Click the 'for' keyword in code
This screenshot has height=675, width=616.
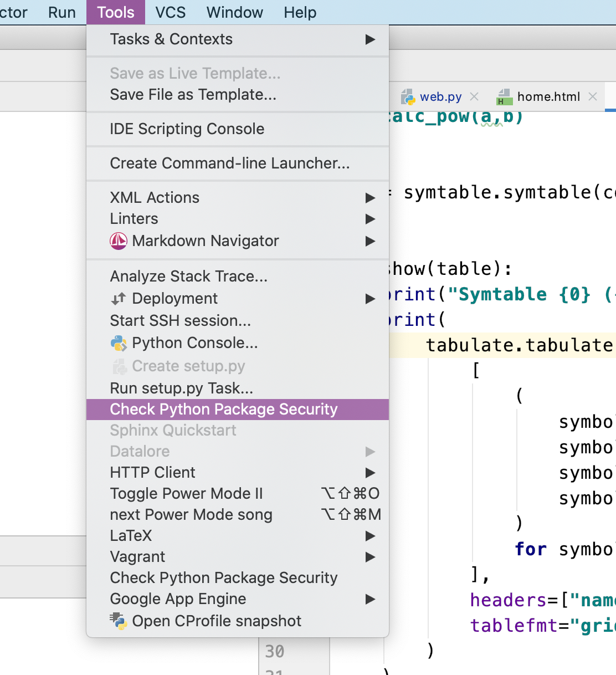[531, 549]
